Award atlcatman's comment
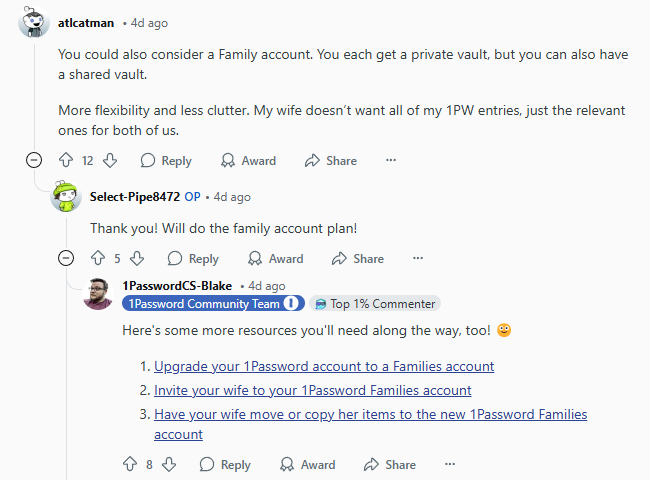The height and width of the screenshot is (480, 650). click(x=248, y=160)
